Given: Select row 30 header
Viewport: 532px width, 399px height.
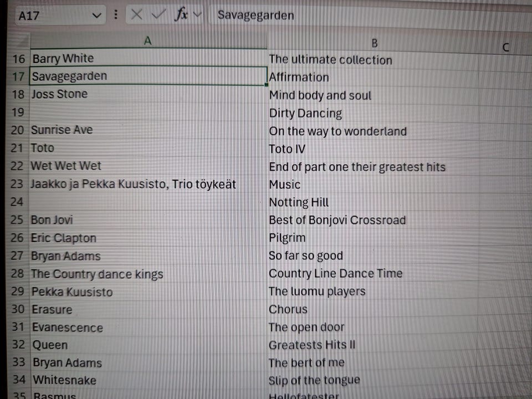Looking at the screenshot, I should (x=18, y=309).
